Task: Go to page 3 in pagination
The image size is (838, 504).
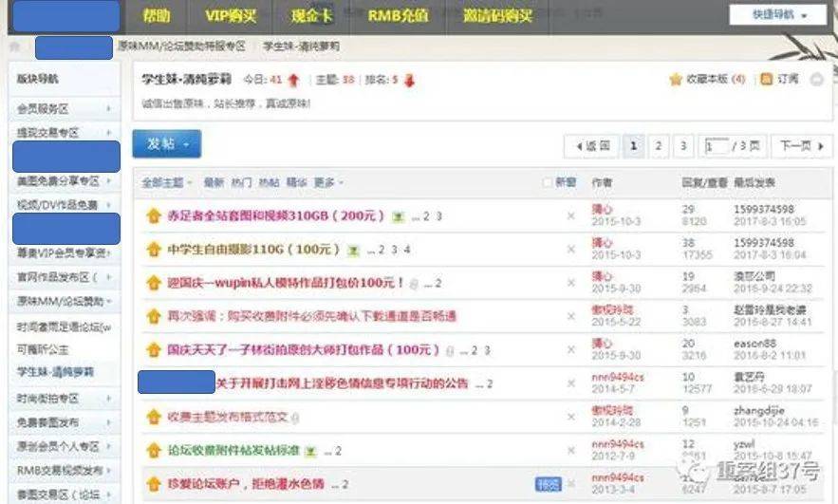Action: point(683,146)
